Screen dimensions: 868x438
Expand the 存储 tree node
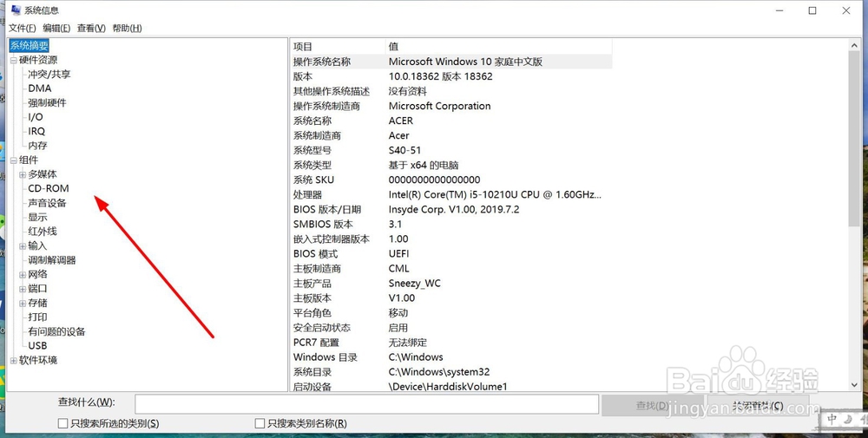(x=23, y=304)
